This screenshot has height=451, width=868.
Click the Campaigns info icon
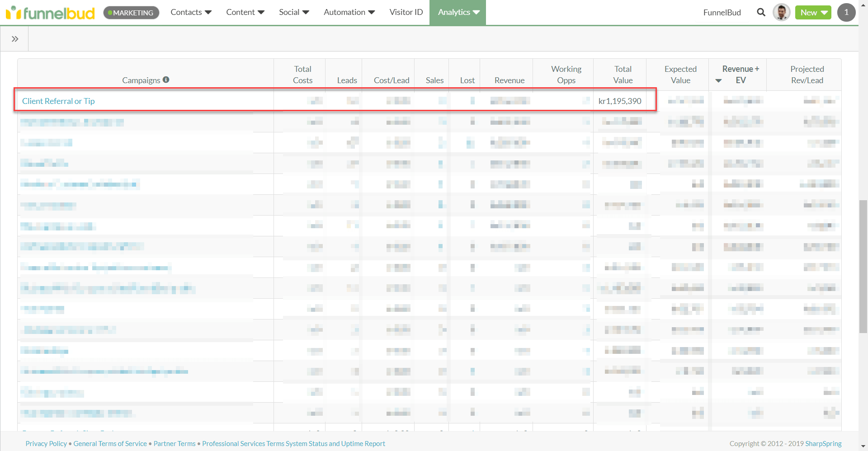pyautogui.click(x=166, y=80)
